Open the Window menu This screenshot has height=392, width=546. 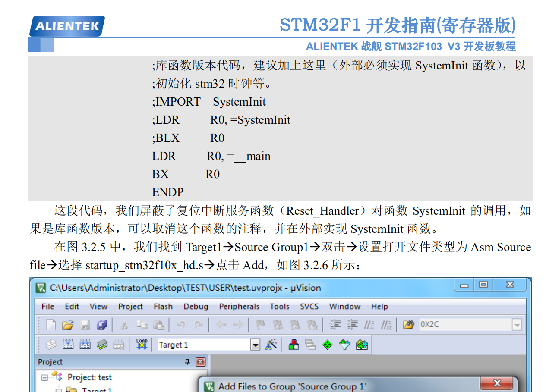pyautogui.click(x=344, y=307)
